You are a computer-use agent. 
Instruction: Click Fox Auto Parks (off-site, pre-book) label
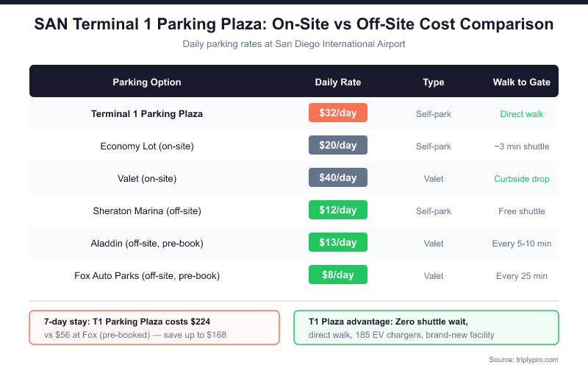click(147, 276)
